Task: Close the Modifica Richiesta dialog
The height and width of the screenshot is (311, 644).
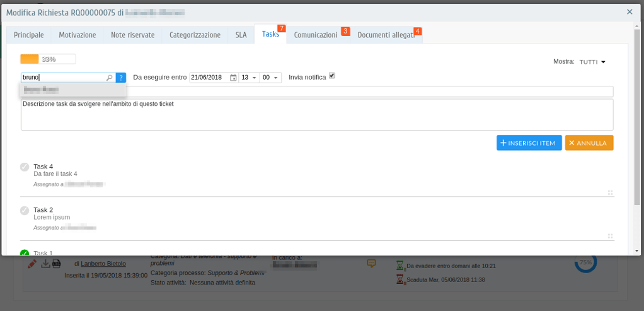Action: 630,12
